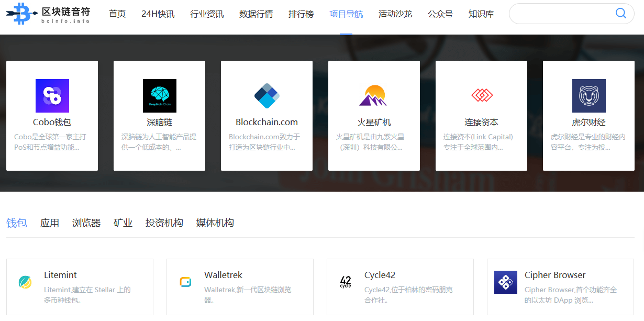Open the 深脑链 title link
Screen dimensions: 644x321
coord(160,123)
